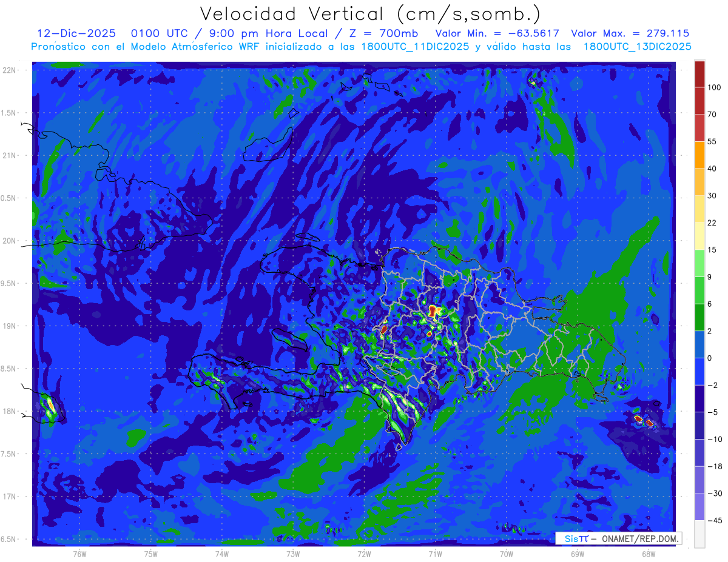Click longitude axis label "72W"

pos(364,554)
